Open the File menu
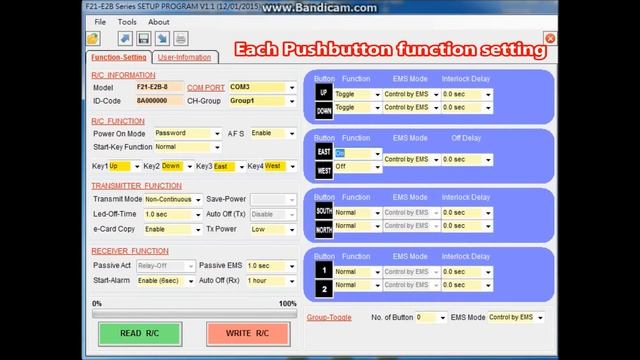The image size is (640, 360). pos(100,22)
